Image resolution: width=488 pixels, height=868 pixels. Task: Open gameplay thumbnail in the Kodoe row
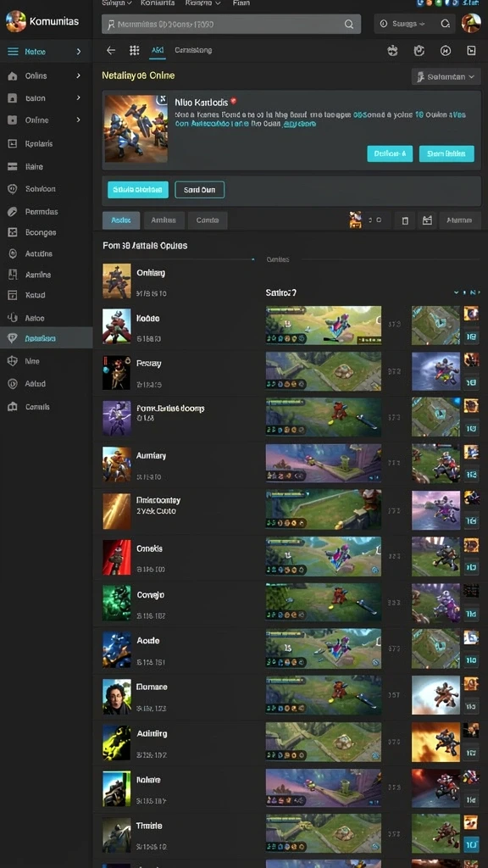click(x=323, y=325)
